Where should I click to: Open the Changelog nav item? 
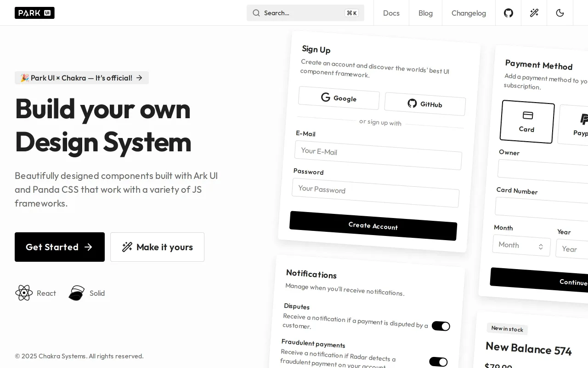tap(469, 13)
